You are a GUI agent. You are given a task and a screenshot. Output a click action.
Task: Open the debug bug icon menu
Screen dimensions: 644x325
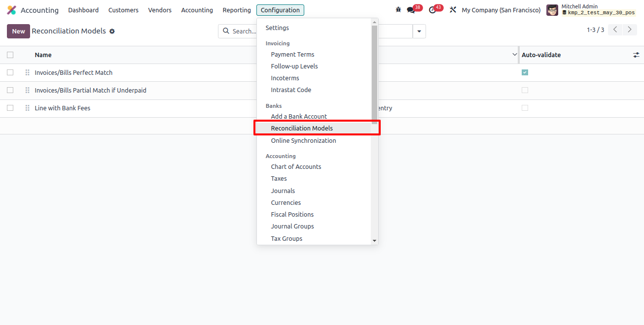398,10
